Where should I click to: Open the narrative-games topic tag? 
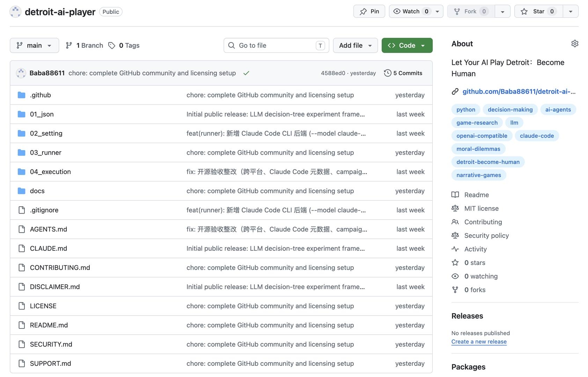tap(479, 175)
